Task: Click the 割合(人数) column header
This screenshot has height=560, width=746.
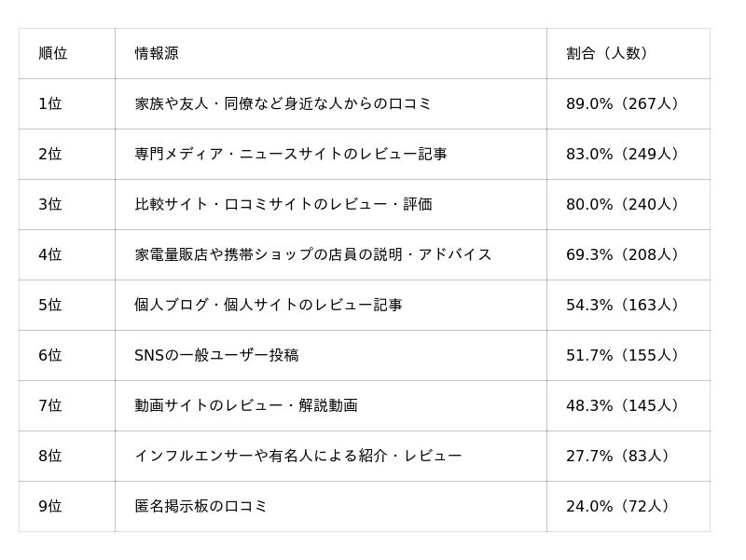Action: pos(610,53)
